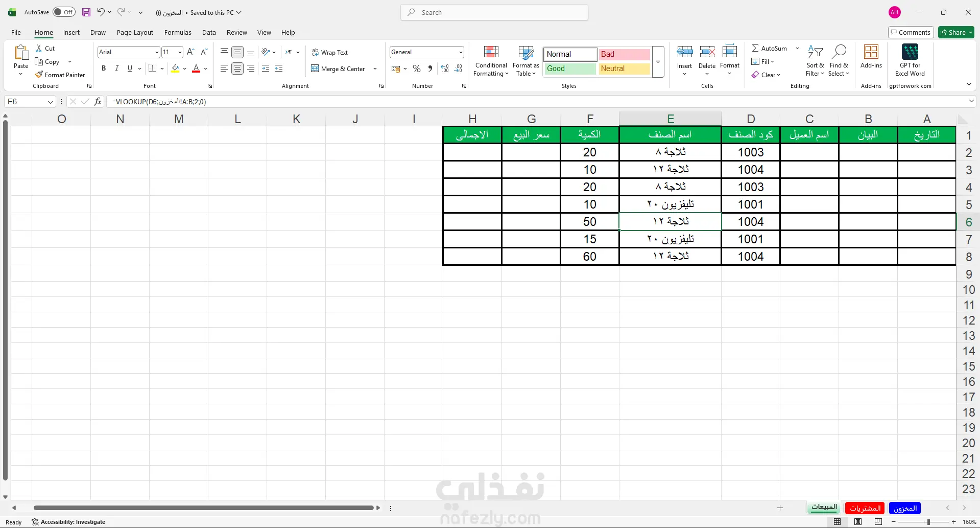This screenshot has width=980, height=528.
Task: Toggle align left for cell text
Action: coord(224,68)
